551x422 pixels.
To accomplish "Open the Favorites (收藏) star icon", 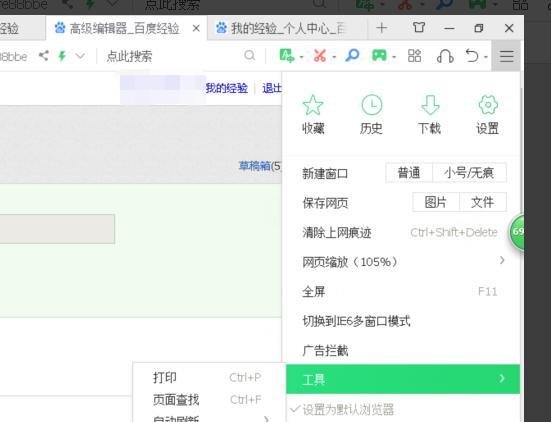I will pos(313,105).
